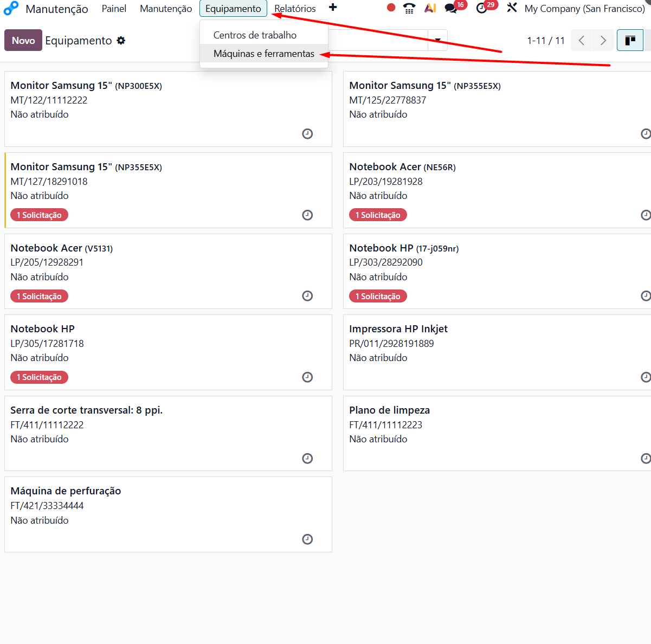Image resolution: width=651 pixels, height=644 pixels.
Task: Click activity clock on MT/122/11112222 card
Action: click(x=307, y=134)
